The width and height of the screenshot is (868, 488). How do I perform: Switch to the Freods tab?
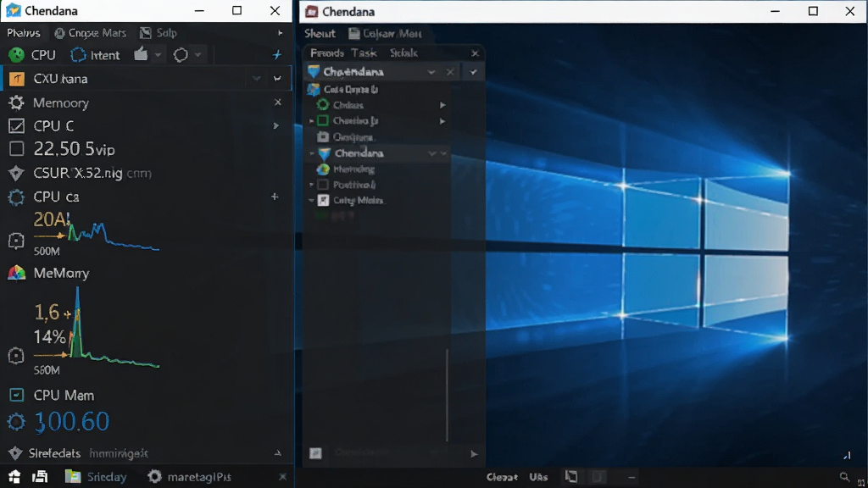click(x=327, y=53)
